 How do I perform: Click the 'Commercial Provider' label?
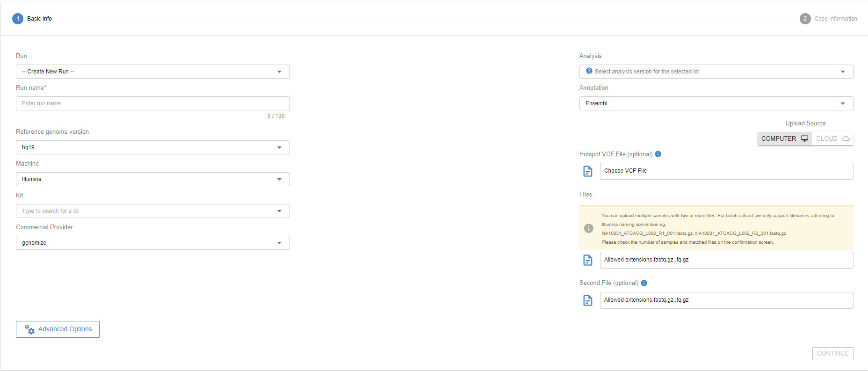point(44,227)
